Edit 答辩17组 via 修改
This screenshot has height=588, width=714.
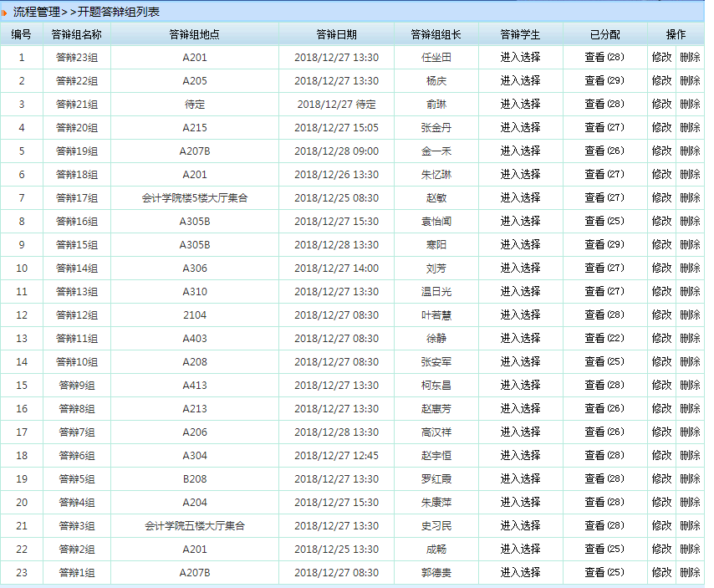click(660, 198)
